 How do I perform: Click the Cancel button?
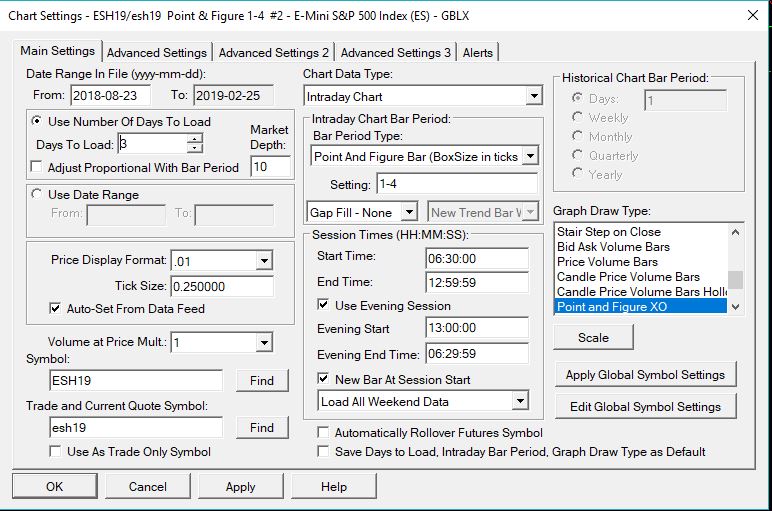(148, 486)
